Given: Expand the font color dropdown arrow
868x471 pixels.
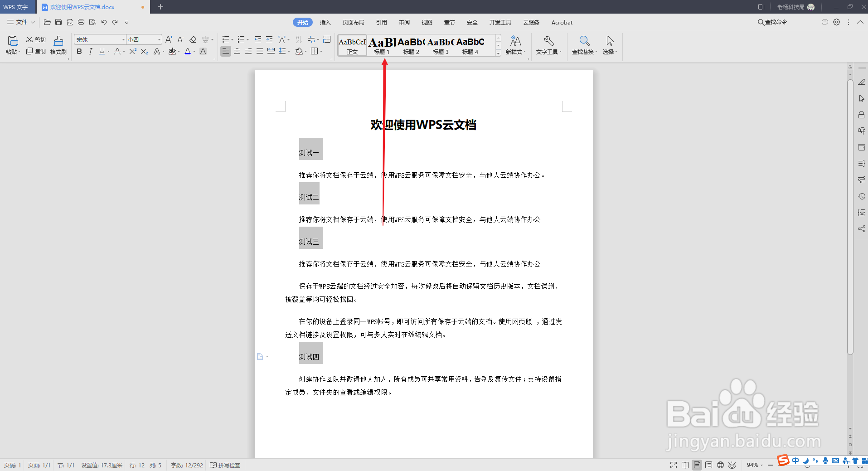Looking at the screenshot, I should (x=194, y=52).
